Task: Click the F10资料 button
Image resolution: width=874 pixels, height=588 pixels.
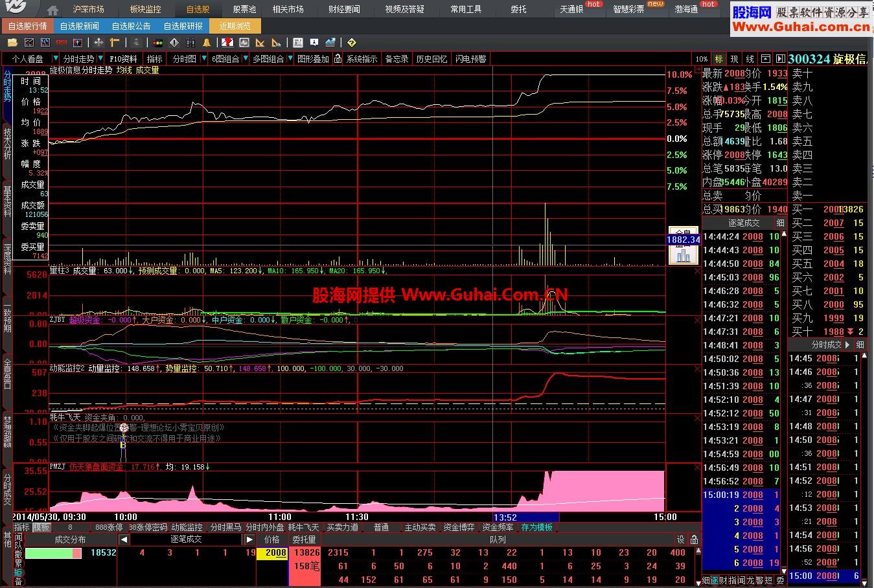Action: click(124, 59)
